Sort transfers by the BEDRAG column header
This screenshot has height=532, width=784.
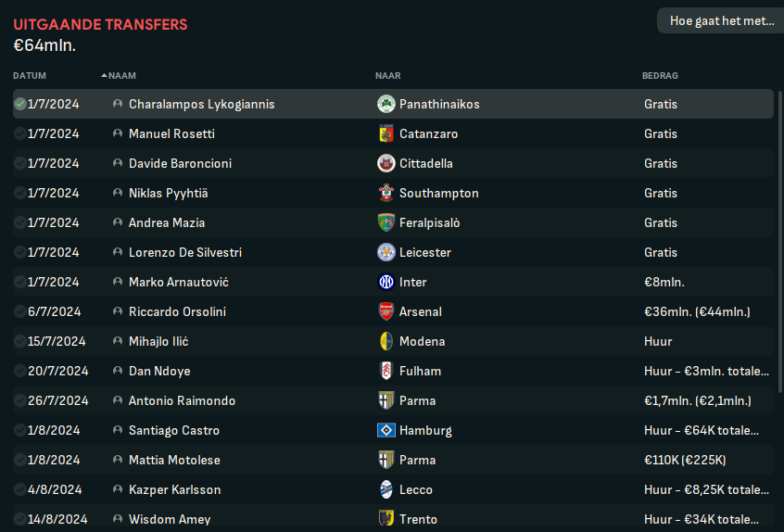(x=660, y=75)
